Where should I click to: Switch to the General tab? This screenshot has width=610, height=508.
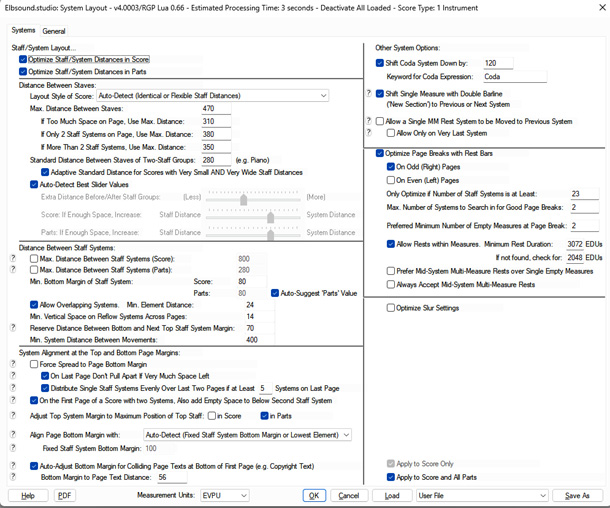coord(54,31)
